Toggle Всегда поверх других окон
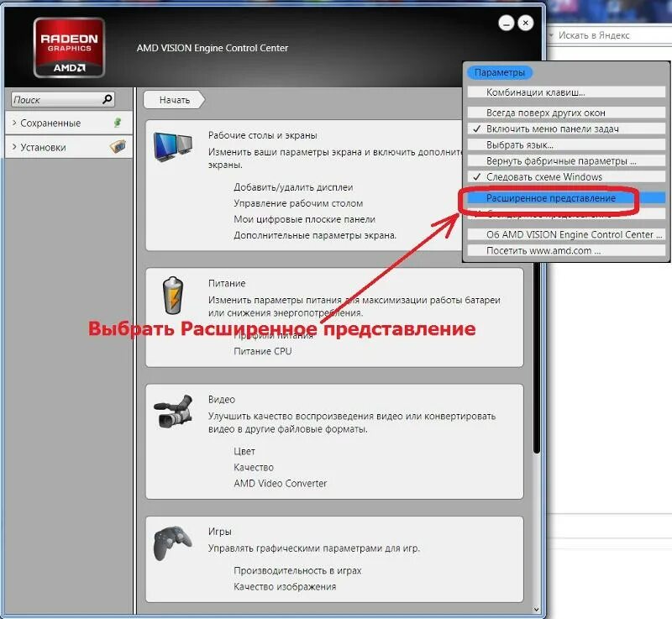 click(x=566, y=113)
